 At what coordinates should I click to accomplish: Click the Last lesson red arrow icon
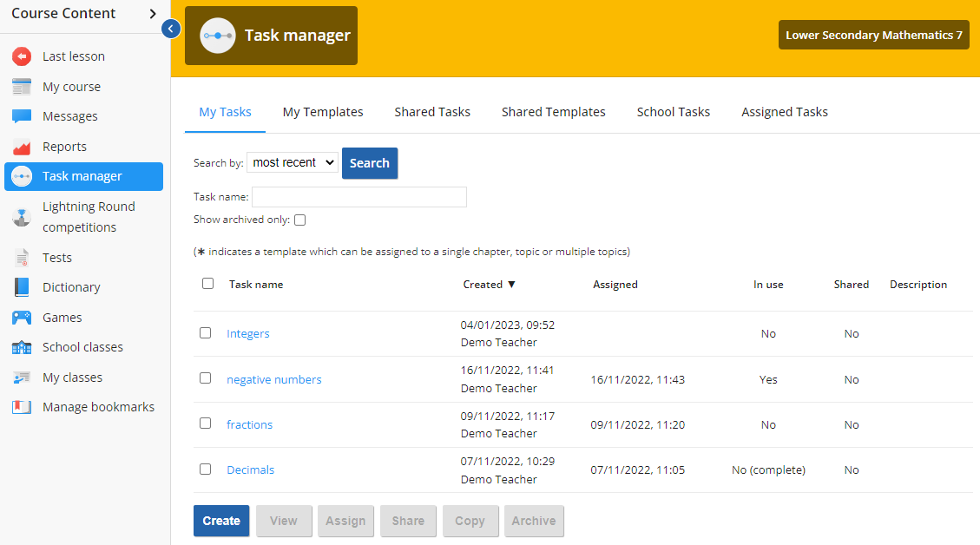(x=21, y=56)
